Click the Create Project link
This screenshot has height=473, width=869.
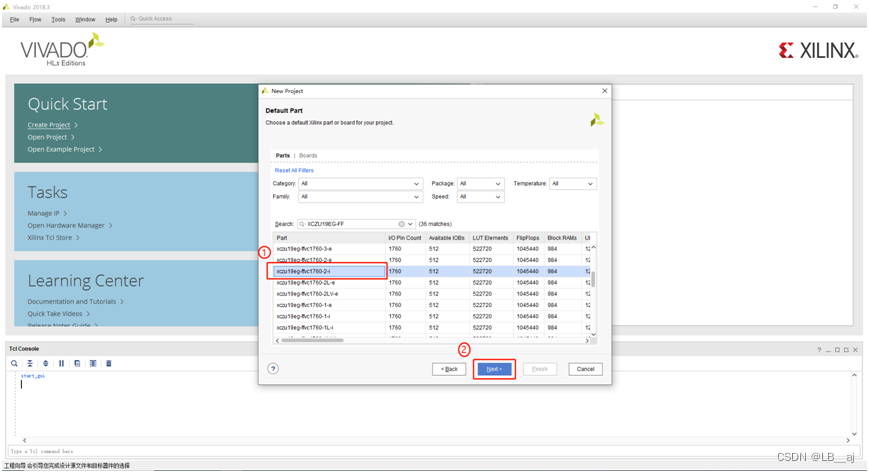pos(49,125)
